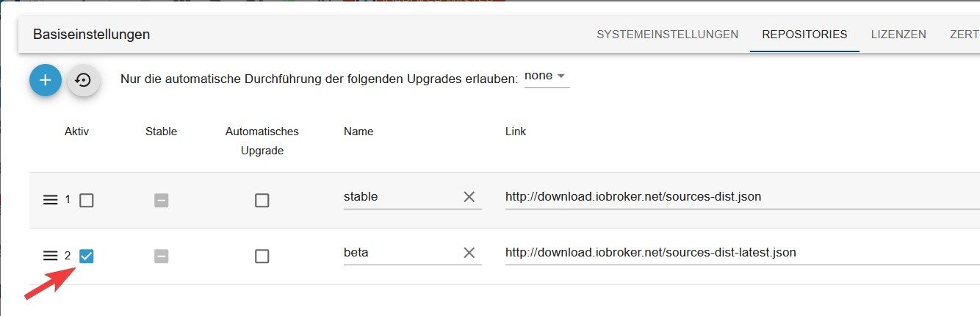Open the automatic upgrades 'none' dropdown
The height and width of the screenshot is (316, 980).
pyautogui.click(x=547, y=76)
